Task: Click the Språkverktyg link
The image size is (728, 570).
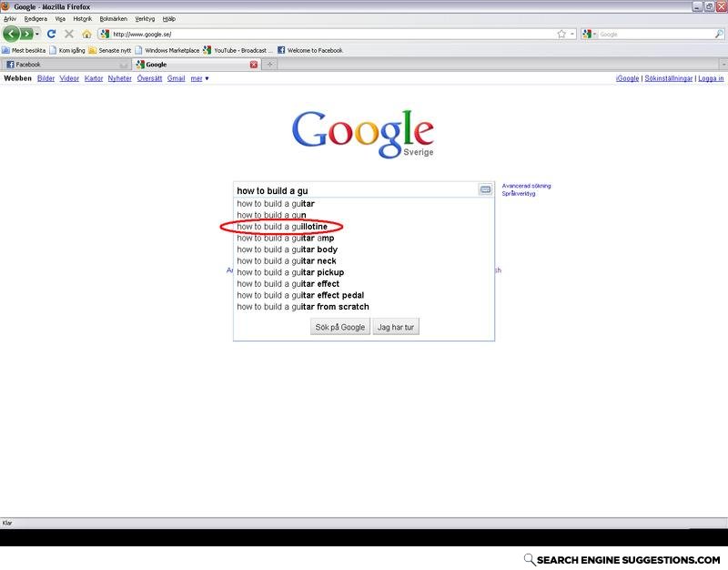Action: (519, 194)
